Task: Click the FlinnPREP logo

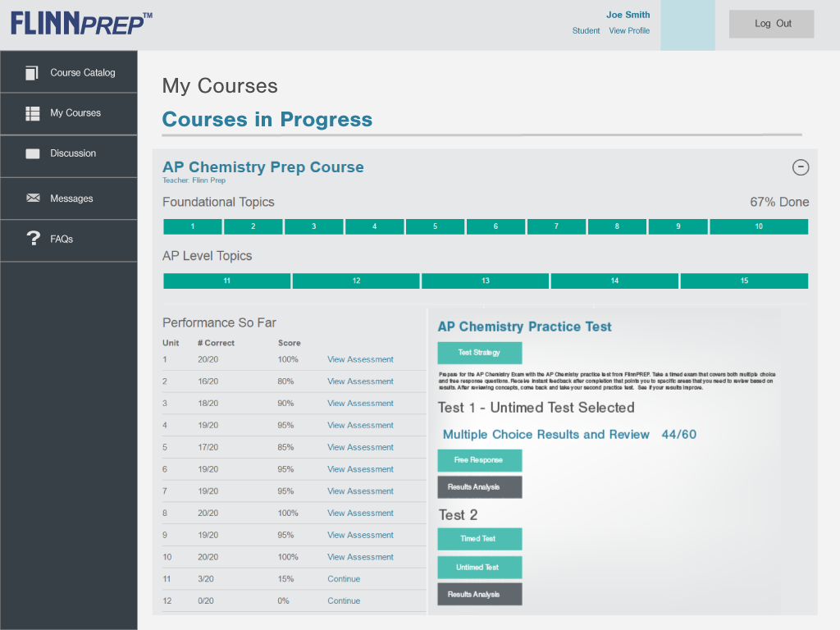Action: (81, 24)
